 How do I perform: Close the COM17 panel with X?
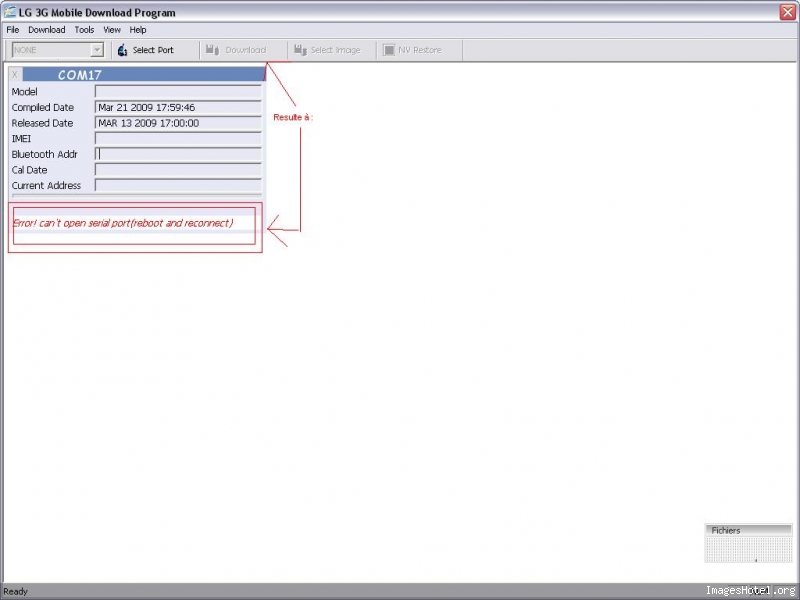click(15, 74)
